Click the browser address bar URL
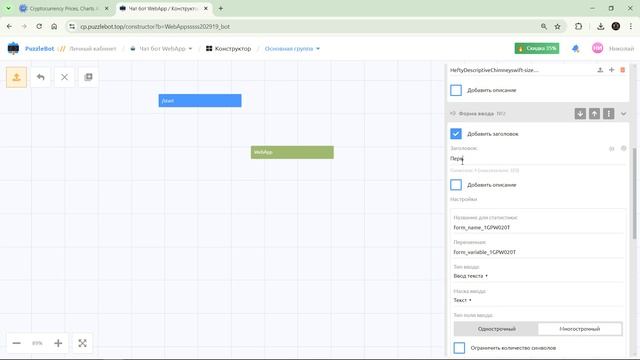The image size is (640, 360). point(155,27)
